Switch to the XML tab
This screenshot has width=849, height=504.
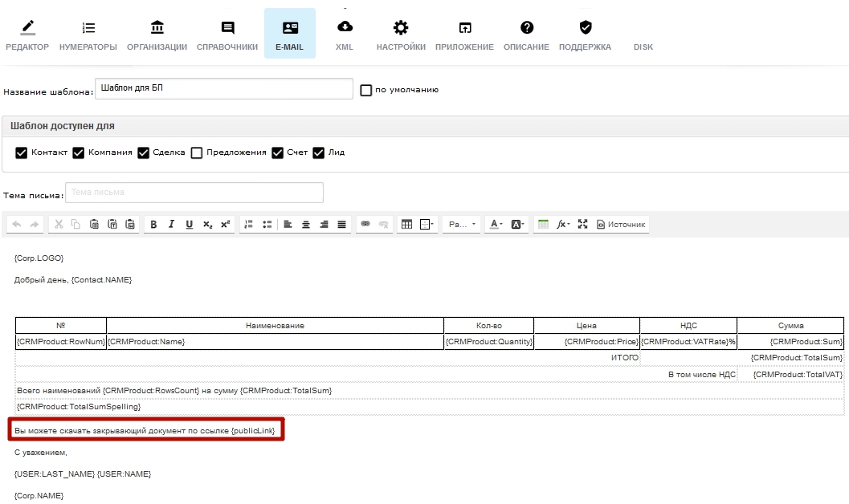(x=344, y=35)
